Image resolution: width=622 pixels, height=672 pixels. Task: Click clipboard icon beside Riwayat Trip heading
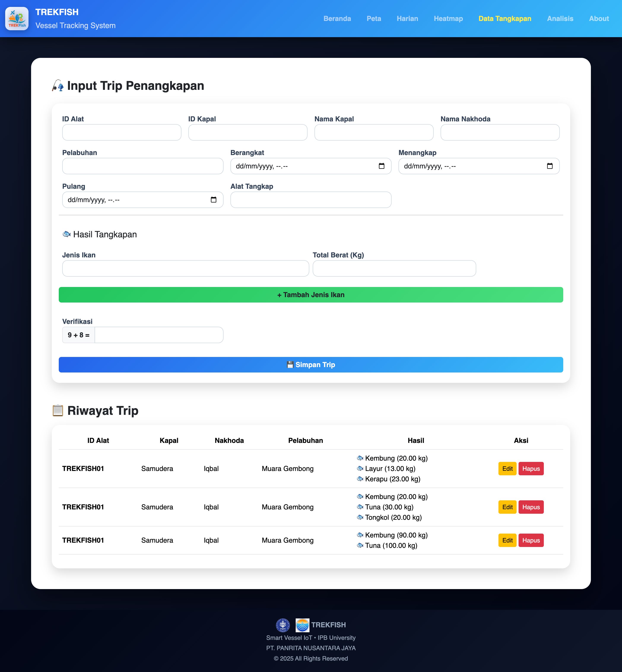point(58,410)
